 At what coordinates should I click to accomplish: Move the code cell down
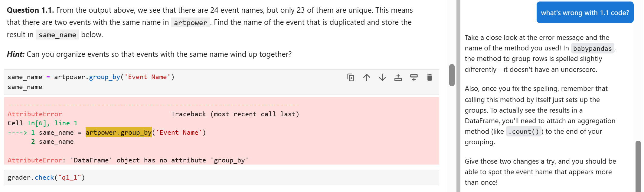pyautogui.click(x=382, y=78)
